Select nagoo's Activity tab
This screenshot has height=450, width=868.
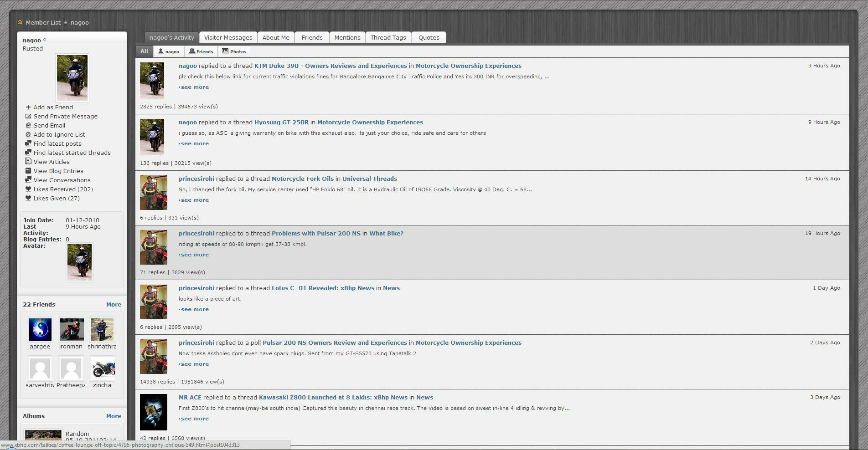click(x=172, y=37)
